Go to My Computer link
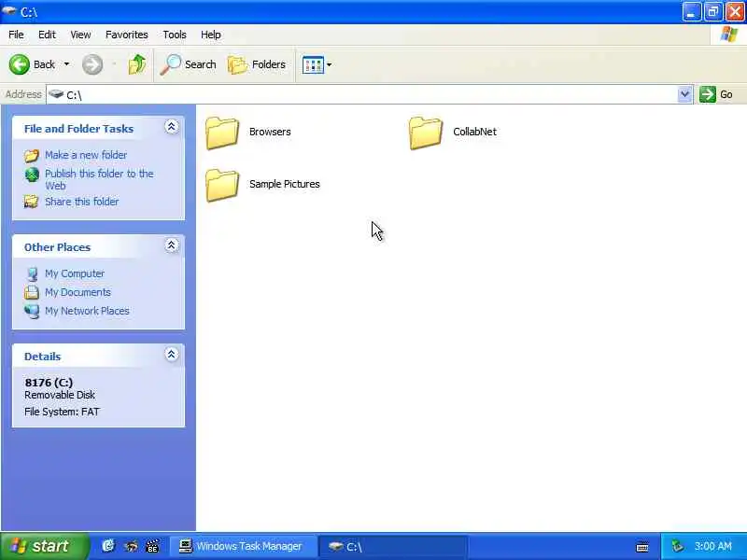 point(75,273)
